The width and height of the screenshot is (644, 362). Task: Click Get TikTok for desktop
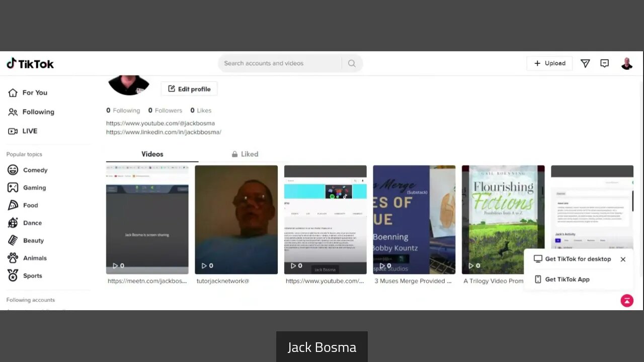[573, 259]
